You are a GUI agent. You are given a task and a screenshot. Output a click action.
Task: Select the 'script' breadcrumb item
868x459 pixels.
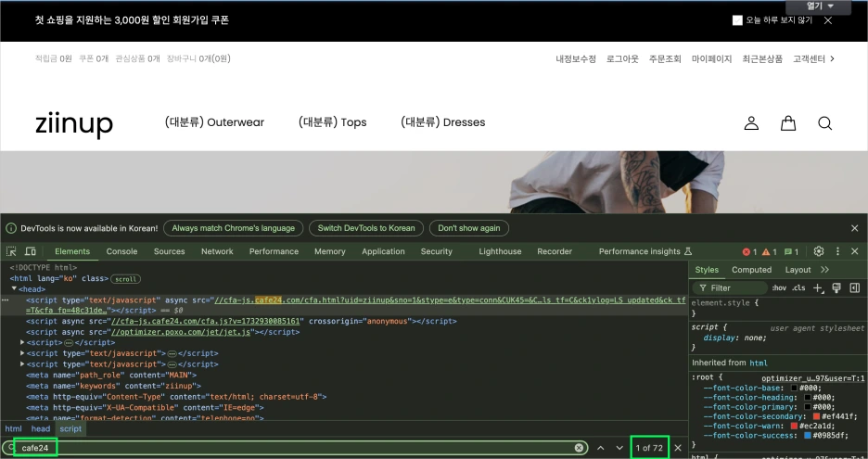70,428
